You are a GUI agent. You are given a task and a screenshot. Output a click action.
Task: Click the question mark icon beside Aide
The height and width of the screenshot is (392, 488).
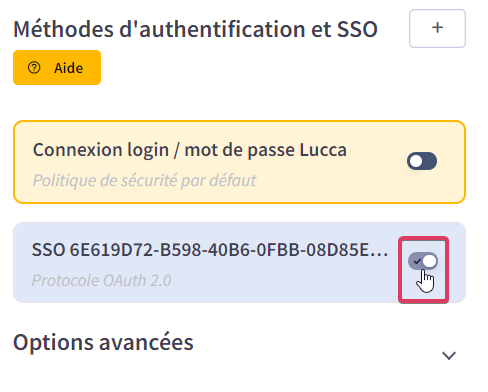click(34, 68)
